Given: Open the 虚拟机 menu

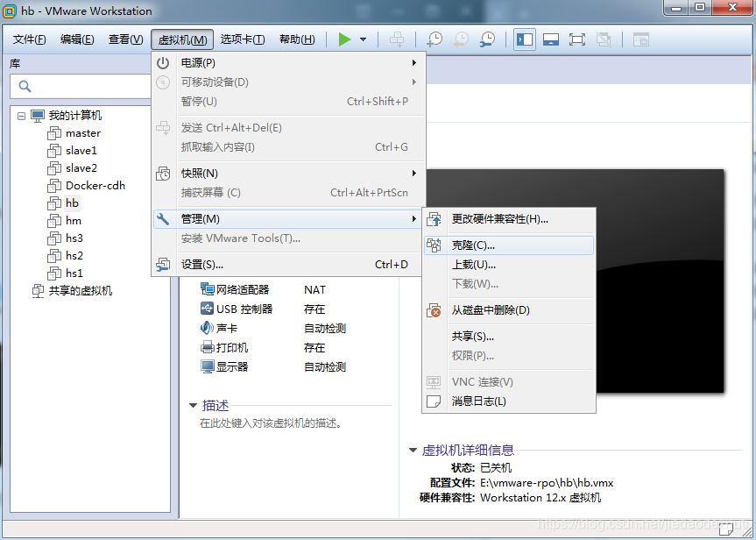Looking at the screenshot, I should click(x=181, y=39).
